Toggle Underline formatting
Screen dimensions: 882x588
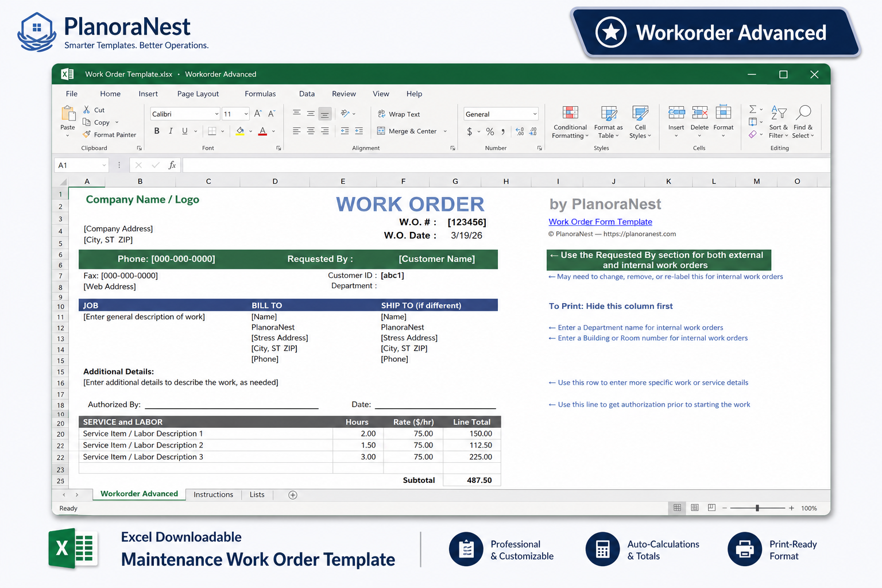185,131
